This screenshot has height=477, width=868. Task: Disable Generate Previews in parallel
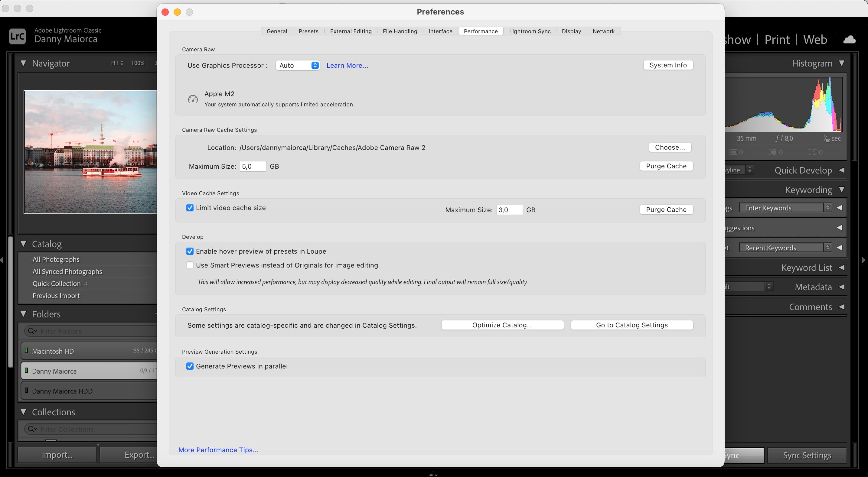[190, 366]
